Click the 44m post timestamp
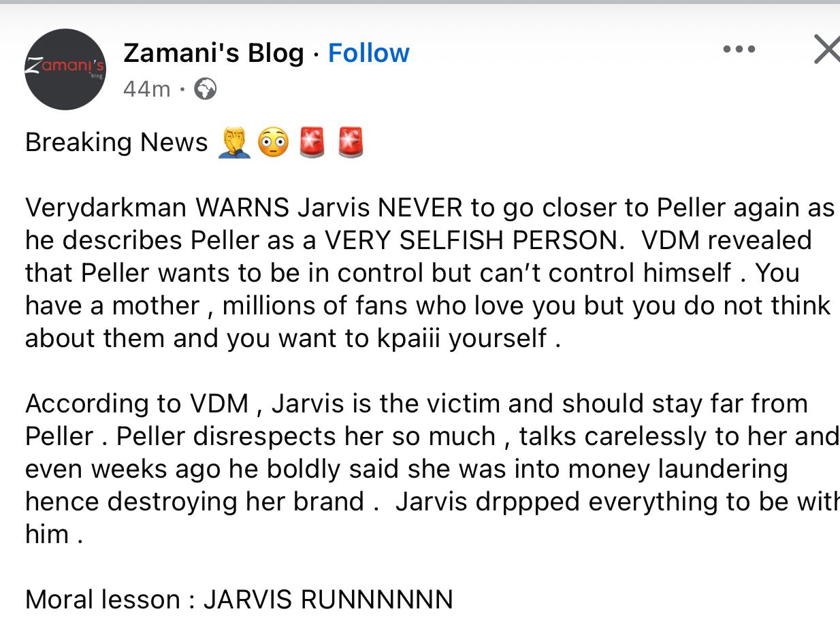The width and height of the screenshot is (840, 620). click(146, 89)
